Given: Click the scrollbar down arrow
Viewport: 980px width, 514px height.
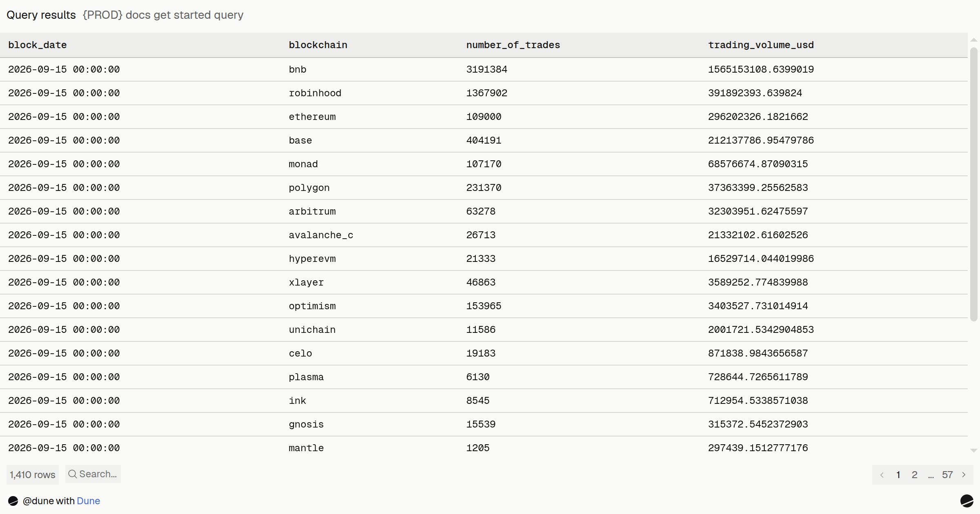Looking at the screenshot, I should (974, 451).
